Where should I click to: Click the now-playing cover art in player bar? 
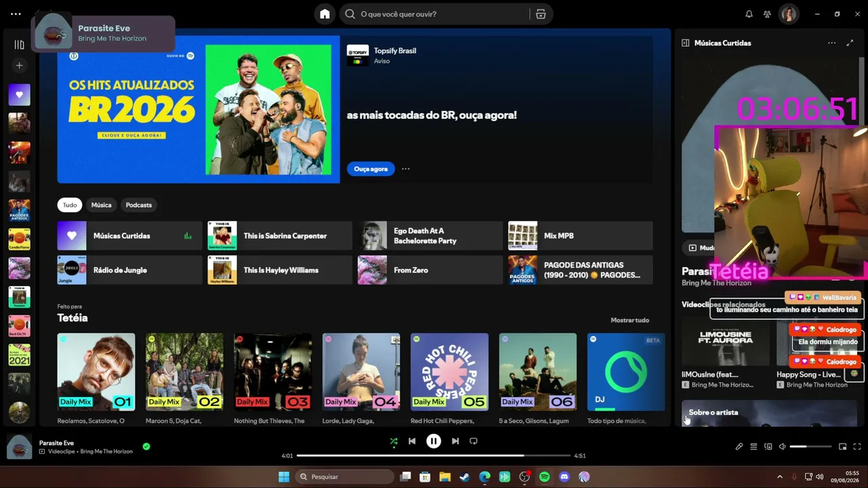19,447
